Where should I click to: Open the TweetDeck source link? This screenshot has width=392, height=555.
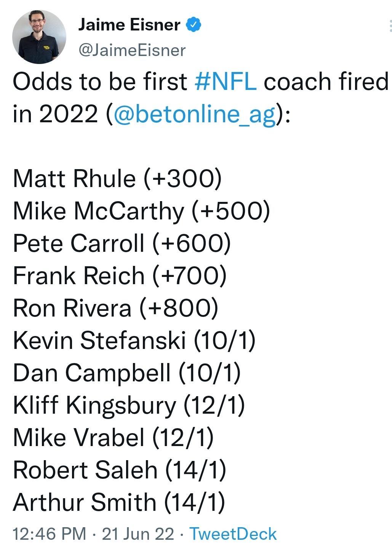coord(233,534)
